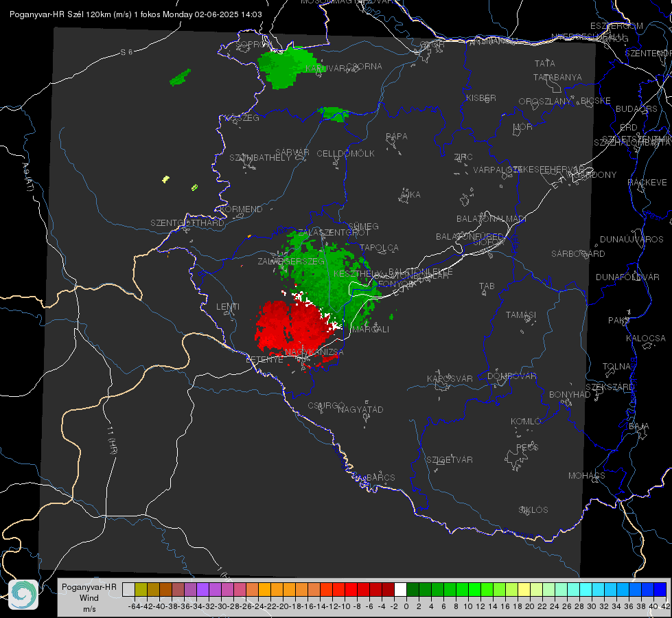
Task: Click the SZIGETVAR label
Action: pyautogui.click(x=450, y=460)
